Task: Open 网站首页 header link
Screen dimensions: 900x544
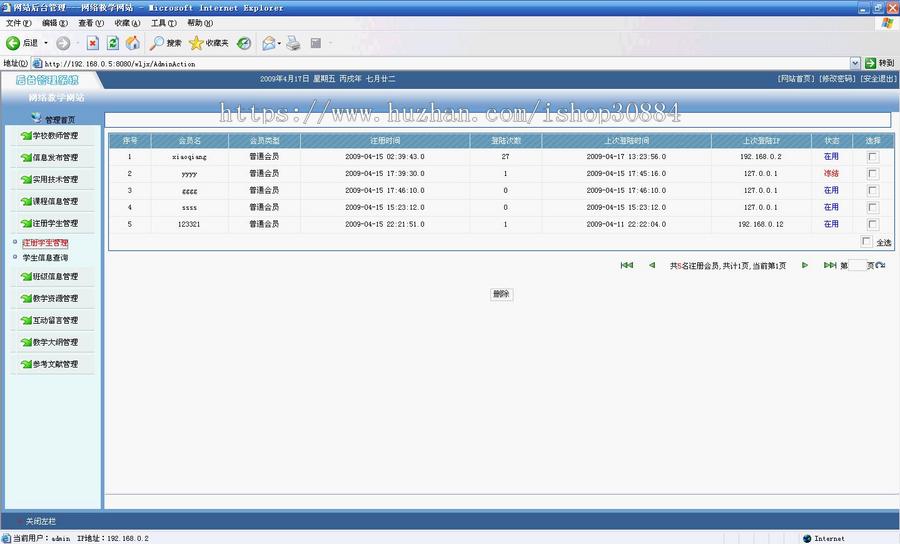Action: pyautogui.click(x=796, y=79)
